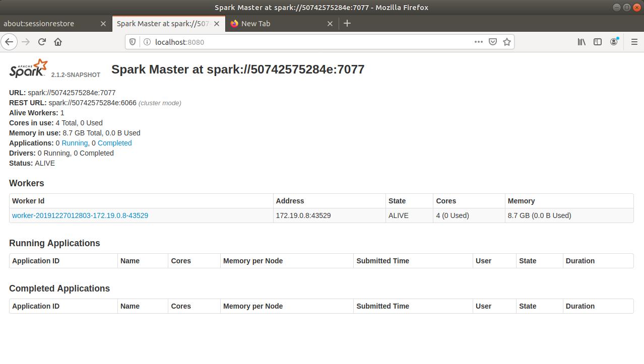644x364 pixels.
Task: Click the Forward arrow button
Action: [26, 42]
